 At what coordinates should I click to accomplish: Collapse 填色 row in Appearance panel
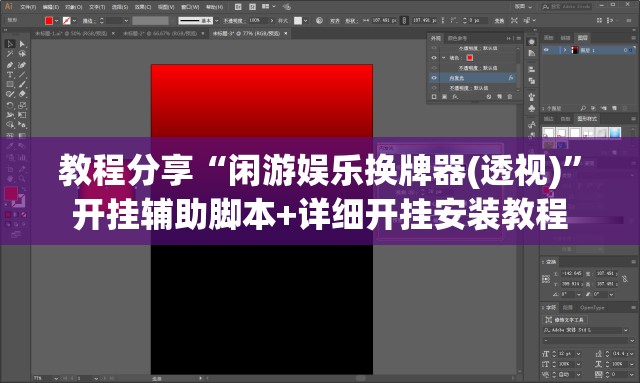tap(444, 58)
